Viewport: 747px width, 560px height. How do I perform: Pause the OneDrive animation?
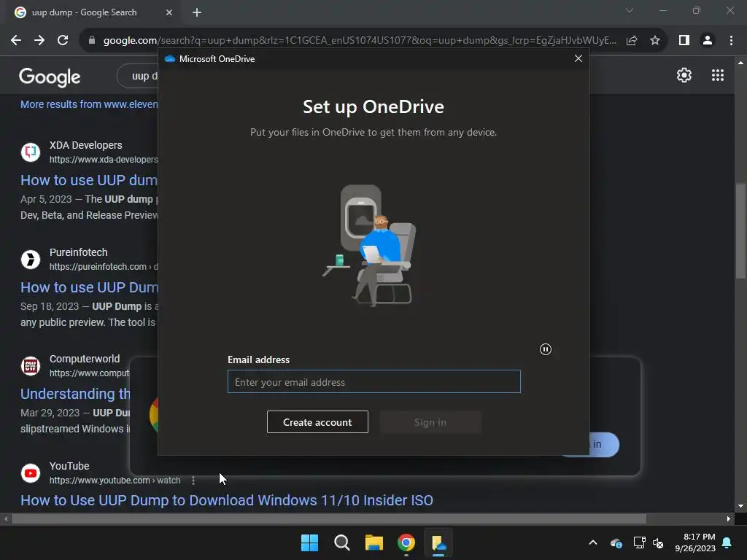click(x=546, y=349)
